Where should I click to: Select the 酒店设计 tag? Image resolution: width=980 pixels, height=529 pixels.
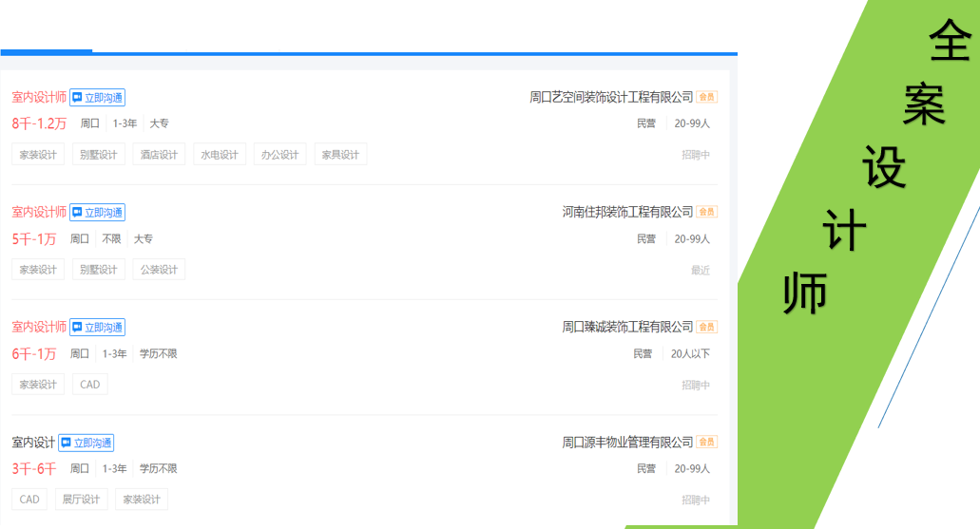tap(159, 155)
